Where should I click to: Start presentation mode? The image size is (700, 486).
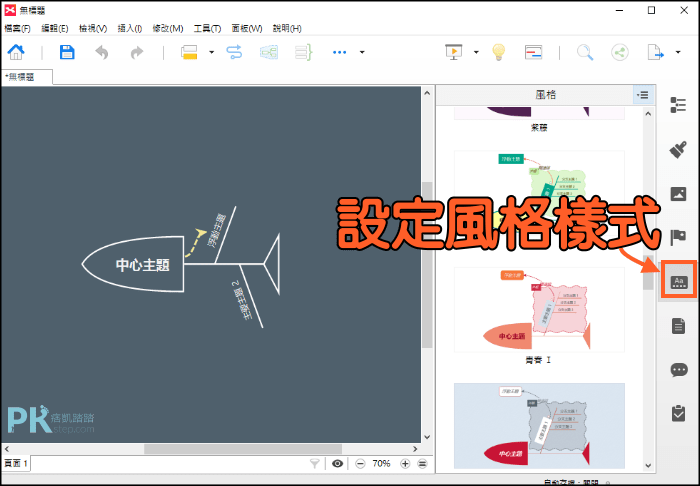coord(454,52)
